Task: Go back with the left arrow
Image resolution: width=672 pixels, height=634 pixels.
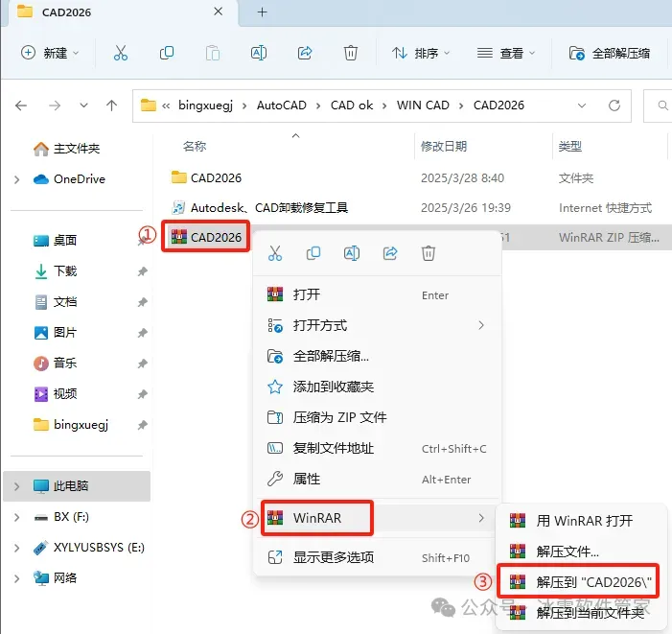Action: point(21,106)
